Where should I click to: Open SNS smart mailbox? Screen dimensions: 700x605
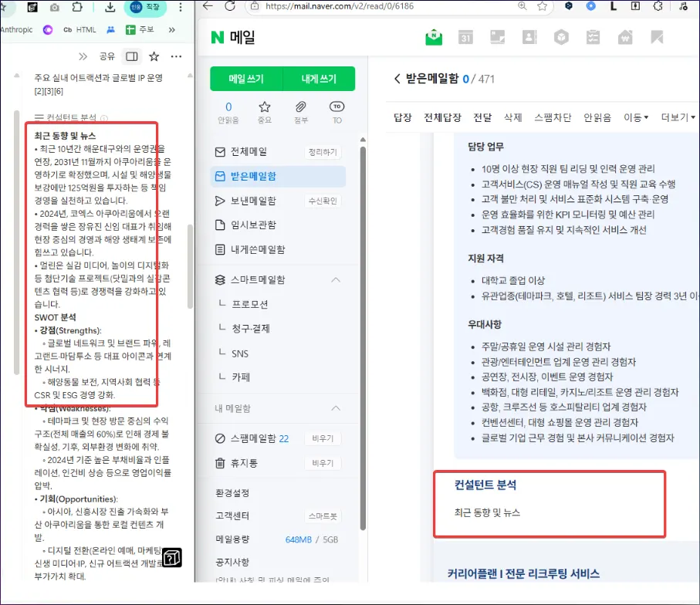point(240,353)
